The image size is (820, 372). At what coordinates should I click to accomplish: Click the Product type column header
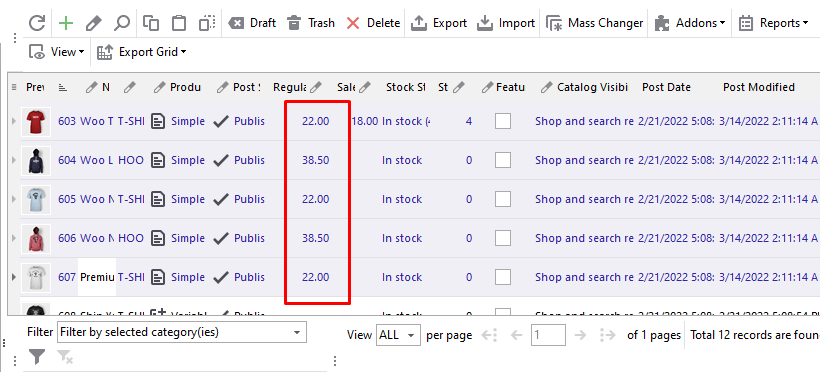185,87
